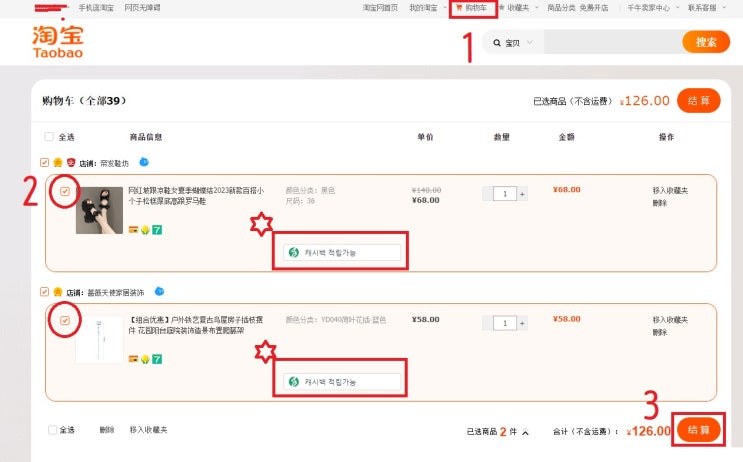
Task: Click the credit card badge under the sandals item
Action: [133, 230]
